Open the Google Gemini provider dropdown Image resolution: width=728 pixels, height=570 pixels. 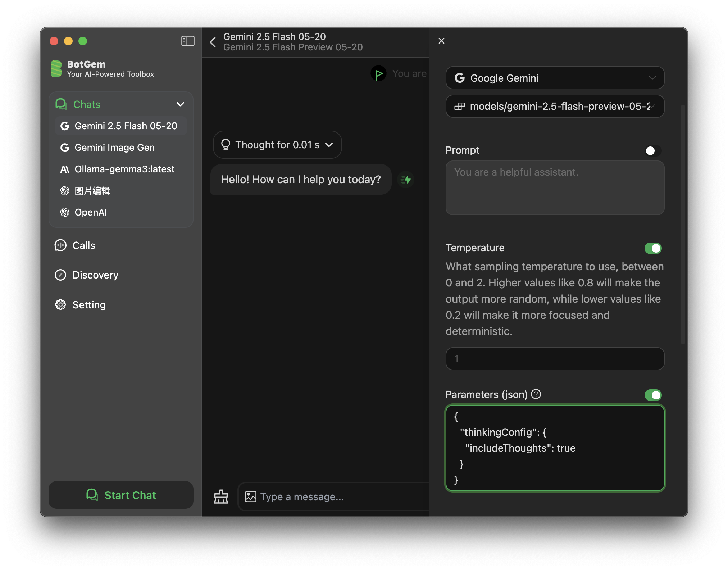click(555, 78)
